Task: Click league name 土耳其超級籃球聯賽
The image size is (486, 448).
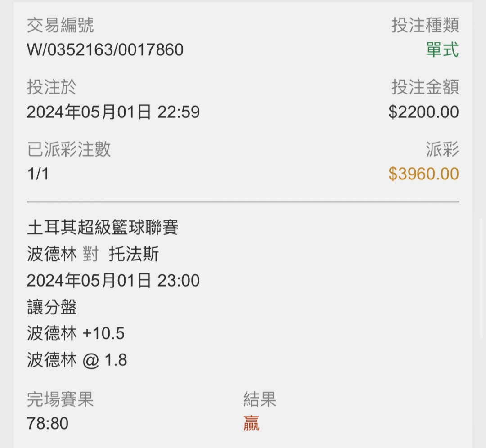Action: tap(103, 228)
